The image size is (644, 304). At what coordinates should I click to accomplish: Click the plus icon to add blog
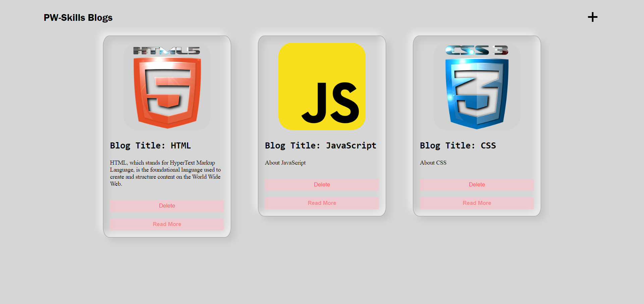coord(592,17)
